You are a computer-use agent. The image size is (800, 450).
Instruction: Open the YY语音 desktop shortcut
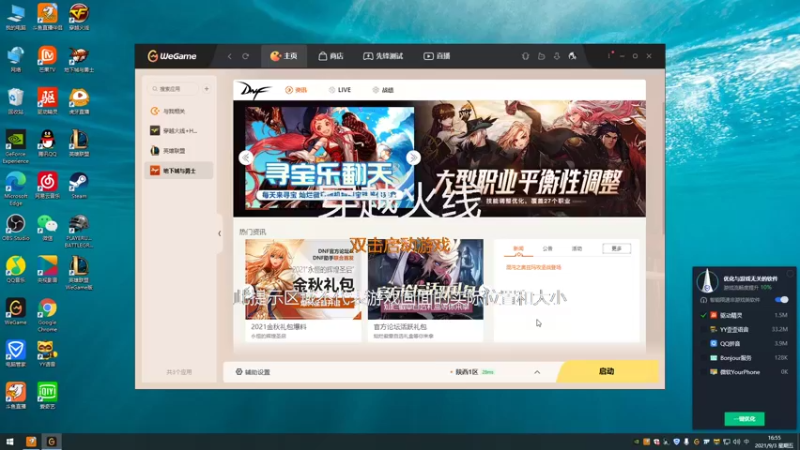[47, 354]
